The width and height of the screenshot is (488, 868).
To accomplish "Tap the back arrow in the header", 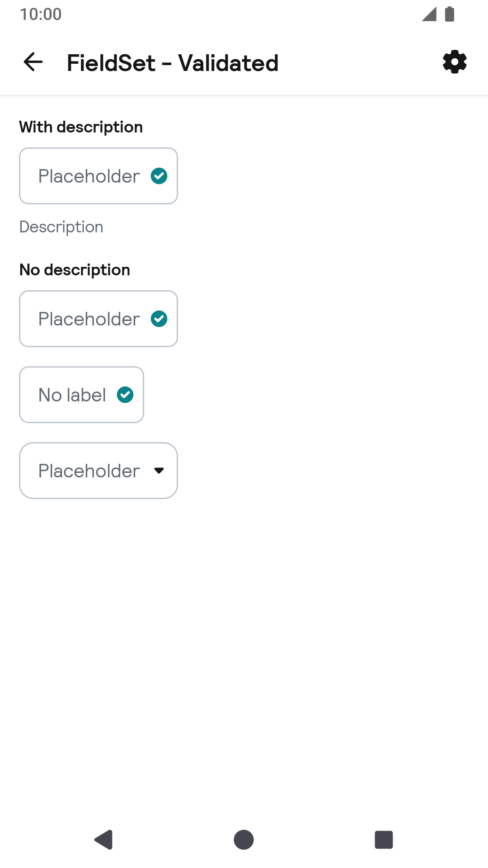I will pos(33,62).
